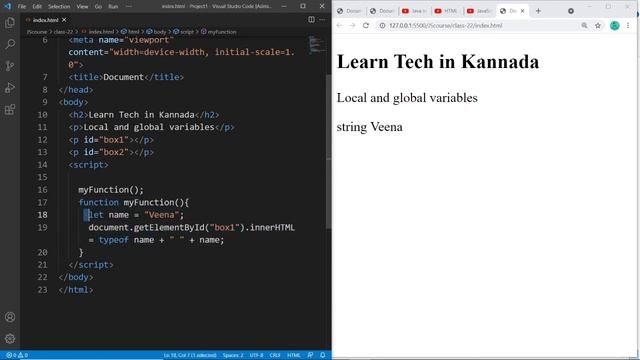Open the Search view in activity bar
Screen dimensions: 640x360
click(10, 44)
